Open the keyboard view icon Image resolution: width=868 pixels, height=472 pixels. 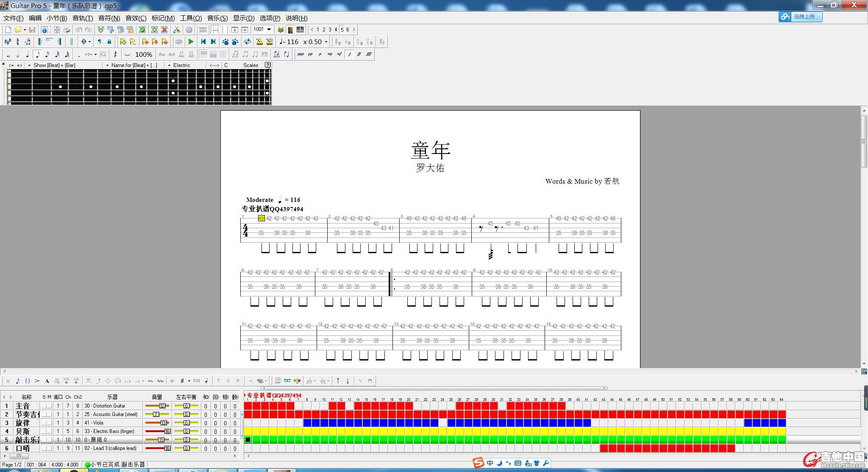pyautogui.click(x=300, y=30)
